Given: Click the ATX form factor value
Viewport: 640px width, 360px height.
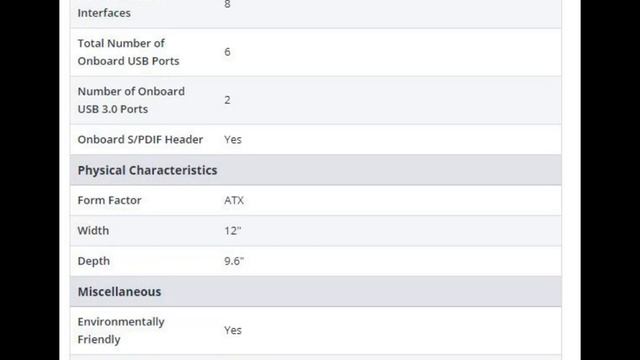Looking at the screenshot, I should click(x=234, y=200).
